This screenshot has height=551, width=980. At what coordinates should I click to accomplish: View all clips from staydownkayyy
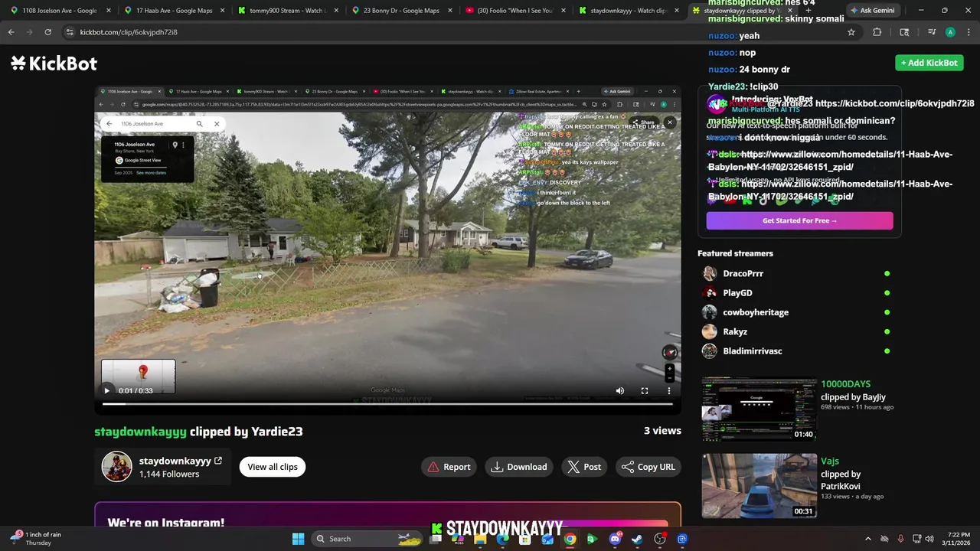[x=273, y=467]
